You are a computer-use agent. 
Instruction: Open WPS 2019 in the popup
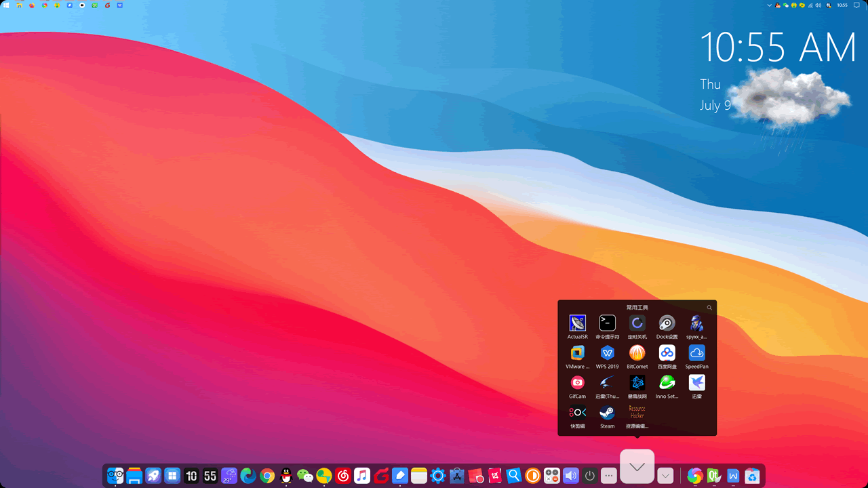click(x=607, y=352)
